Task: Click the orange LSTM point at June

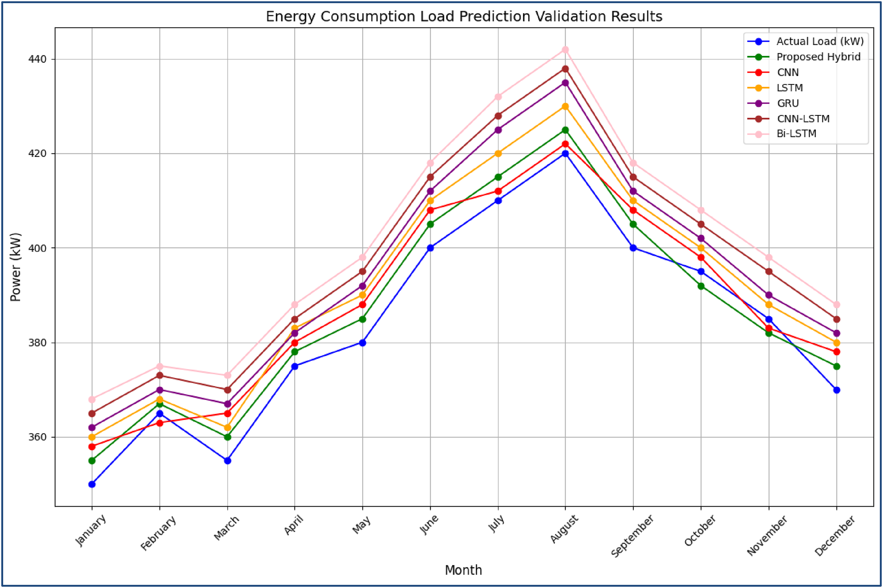Action: (430, 201)
